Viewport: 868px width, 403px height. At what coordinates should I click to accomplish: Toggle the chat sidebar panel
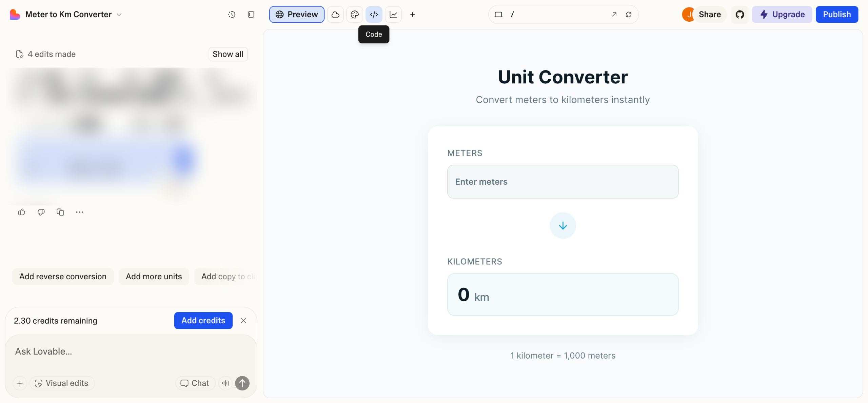coord(251,15)
